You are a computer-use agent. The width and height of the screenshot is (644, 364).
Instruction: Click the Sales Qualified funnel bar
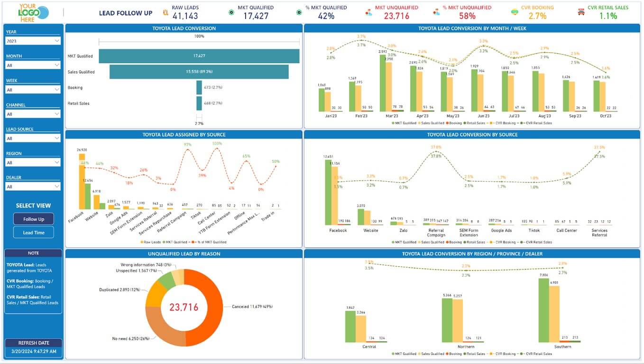tap(199, 72)
